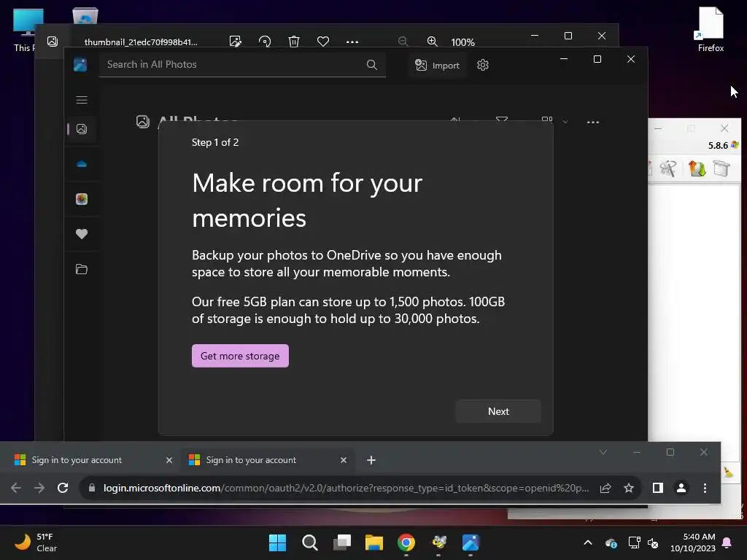Open File Explorer from the taskbar

coord(374,542)
